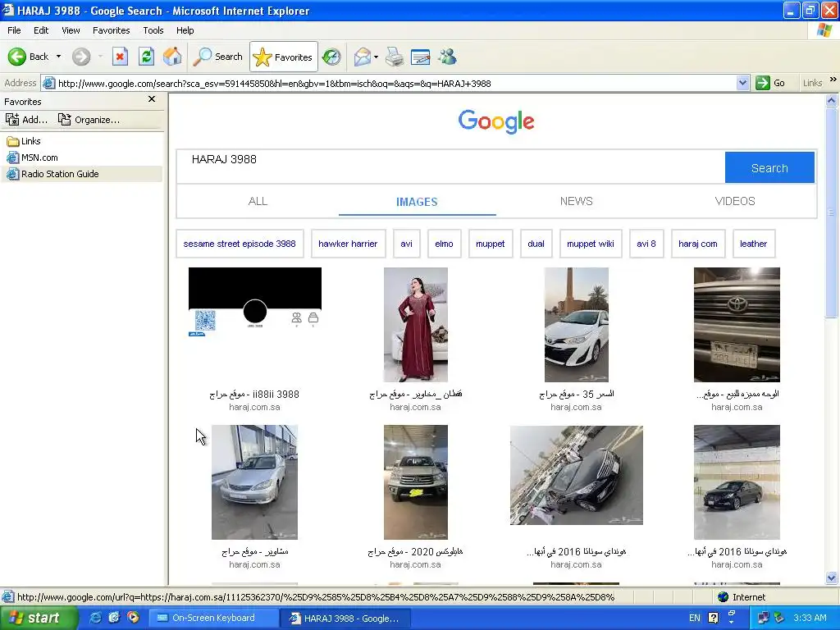Click Windows Media Player quick launch icon
Viewport: 840px width, 630px height.
coord(132,618)
